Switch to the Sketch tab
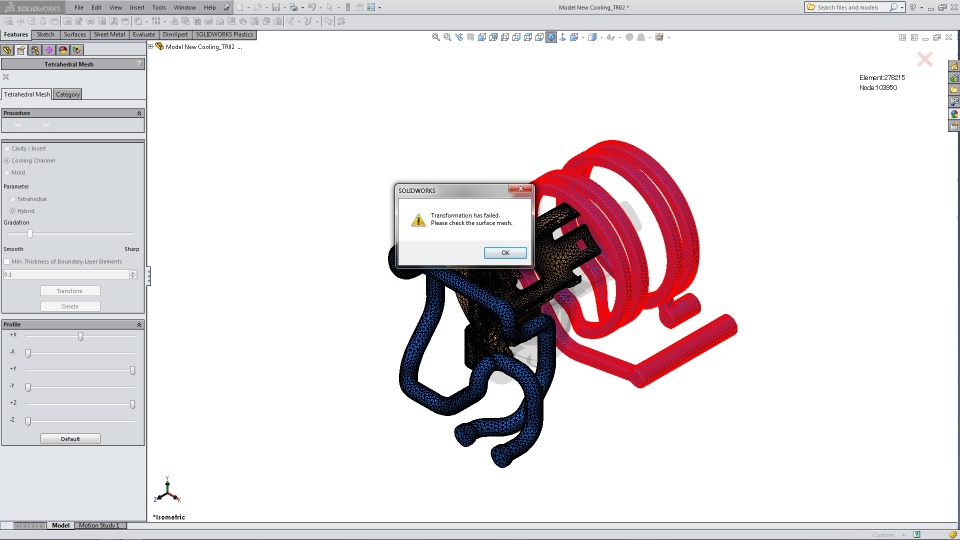This screenshot has height=540, width=960. (x=45, y=35)
